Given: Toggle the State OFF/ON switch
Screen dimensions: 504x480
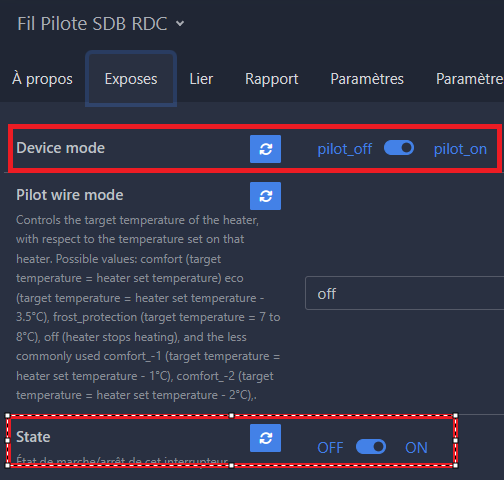Looking at the screenshot, I should (x=371, y=447).
